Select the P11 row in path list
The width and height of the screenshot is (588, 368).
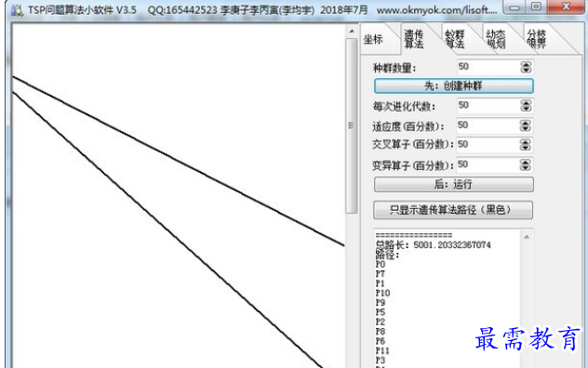(382, 350)
